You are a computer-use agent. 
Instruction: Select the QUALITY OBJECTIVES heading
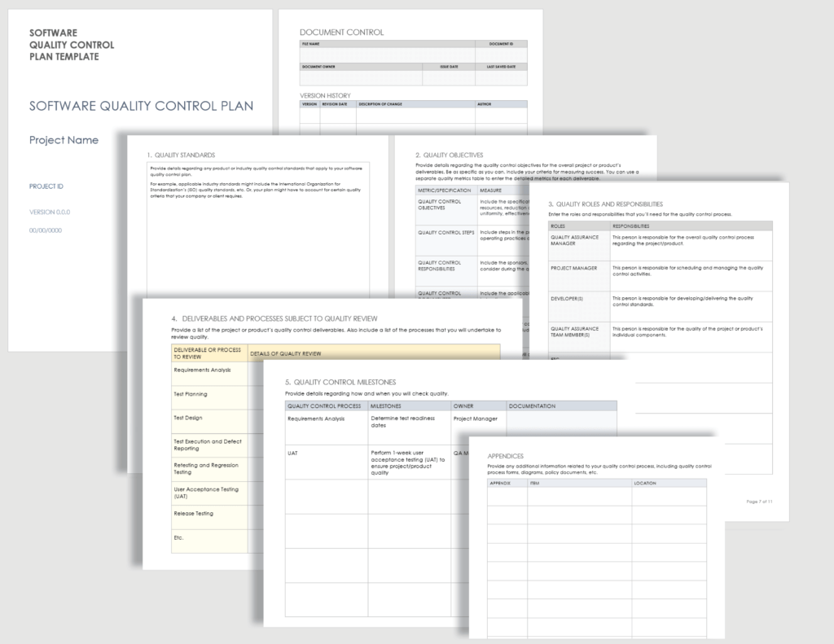(450, 154)
